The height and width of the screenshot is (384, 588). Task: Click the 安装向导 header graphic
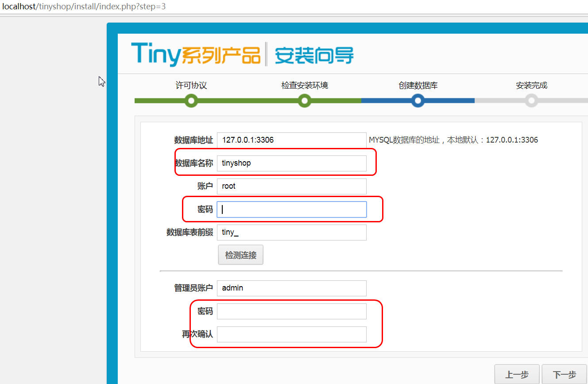click(314, 53)
